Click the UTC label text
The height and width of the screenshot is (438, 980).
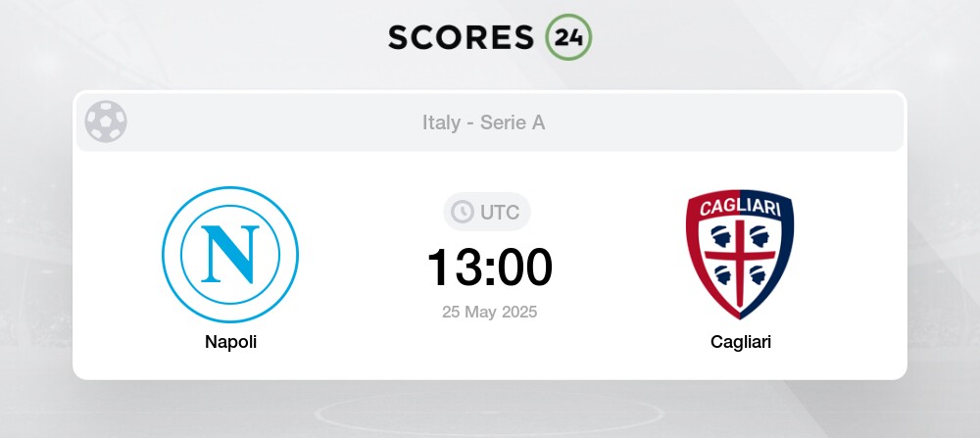pyautogui.click(x=500, y=213)
